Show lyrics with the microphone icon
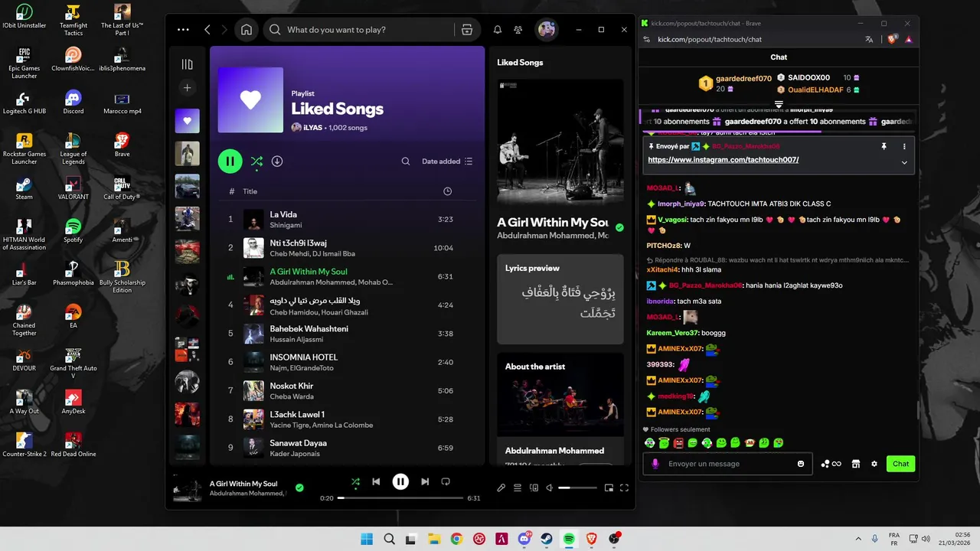This screenshot has height=551, width=980. coord(501,487)
